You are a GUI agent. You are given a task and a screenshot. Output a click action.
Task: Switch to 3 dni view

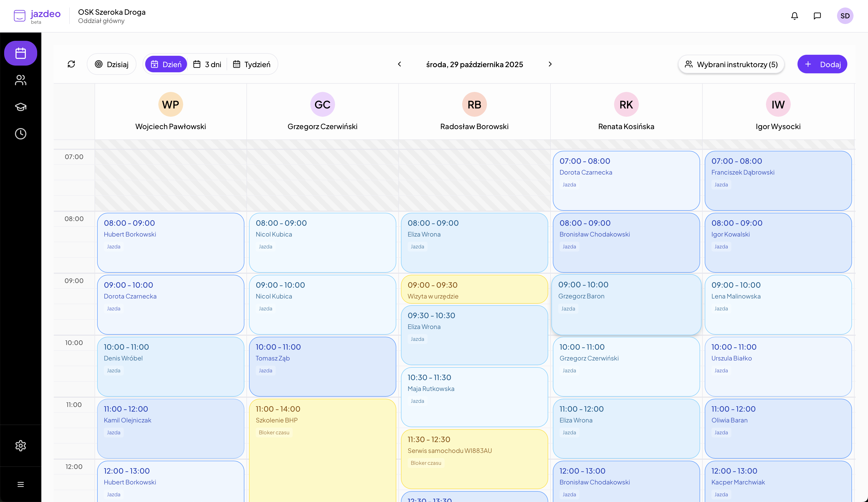tap(207, 64)
